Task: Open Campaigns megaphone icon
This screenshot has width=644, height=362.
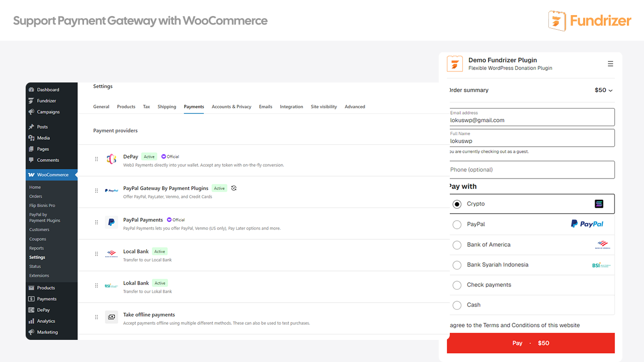Action: 32,112
